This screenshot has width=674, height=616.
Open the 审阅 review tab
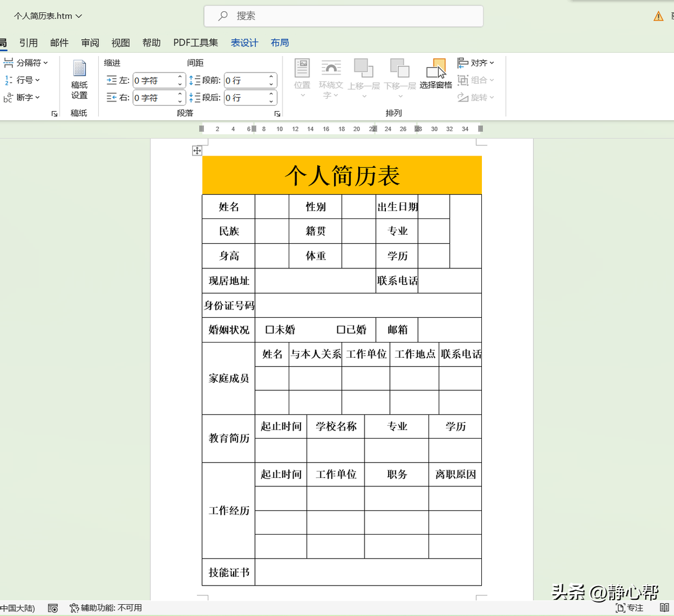(90, 43)
